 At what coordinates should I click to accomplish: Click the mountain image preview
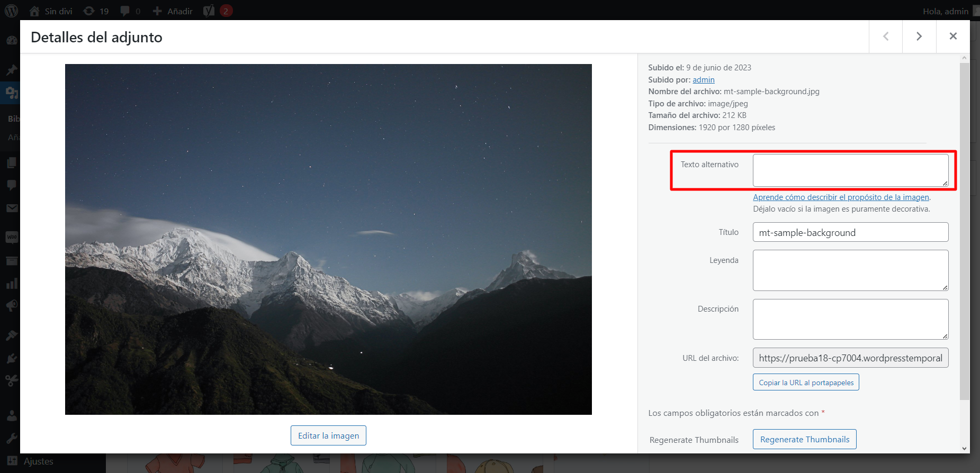point(328,239)
